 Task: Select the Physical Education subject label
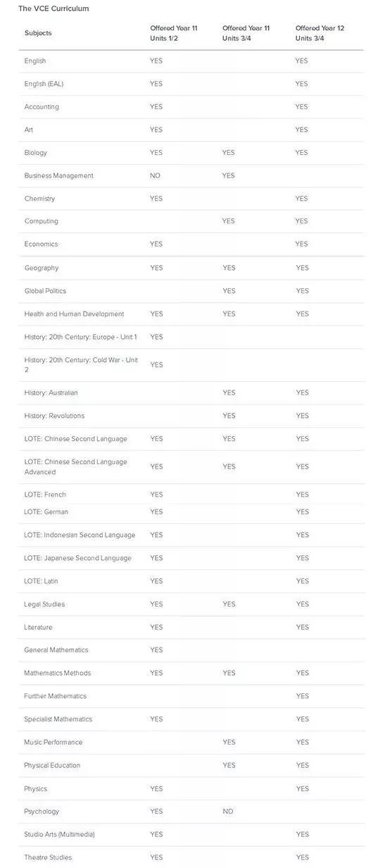(x=52, y=765)
